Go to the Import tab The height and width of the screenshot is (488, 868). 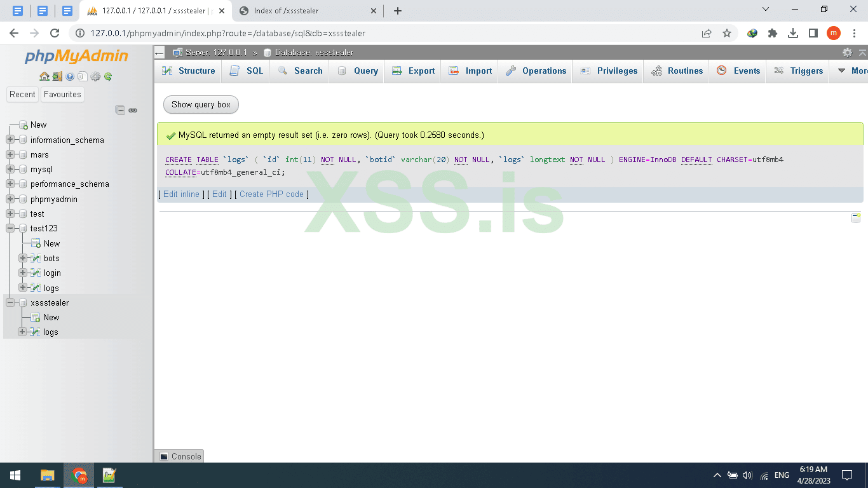[x=470, y=71]
